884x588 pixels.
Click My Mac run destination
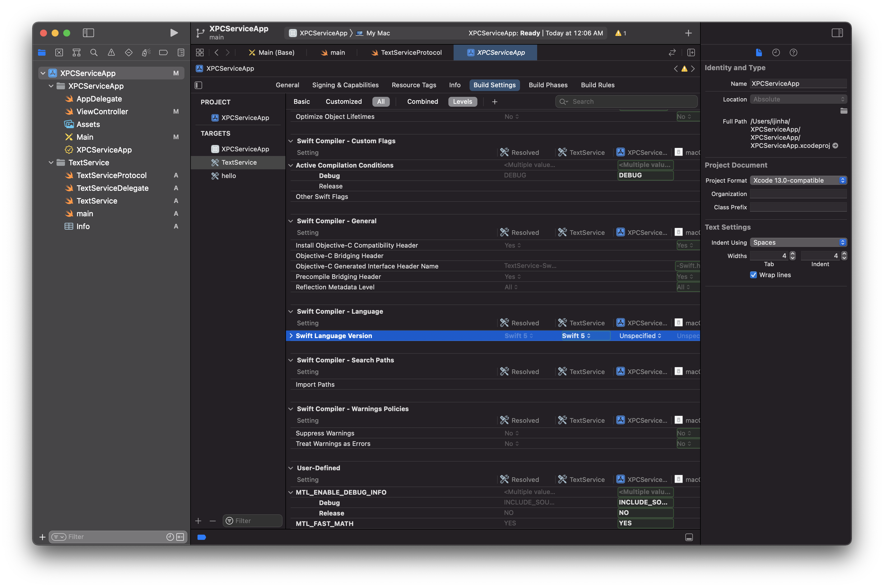click(x=373, y=33)
